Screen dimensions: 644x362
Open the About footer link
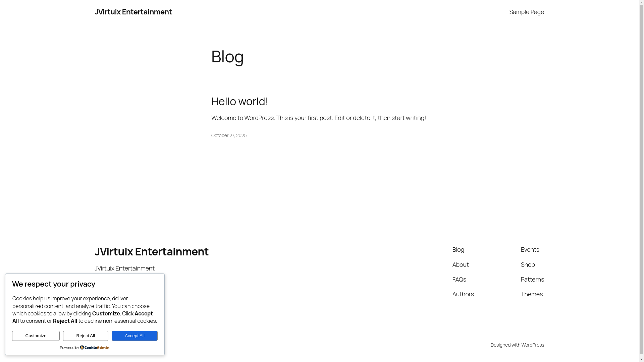460,264
